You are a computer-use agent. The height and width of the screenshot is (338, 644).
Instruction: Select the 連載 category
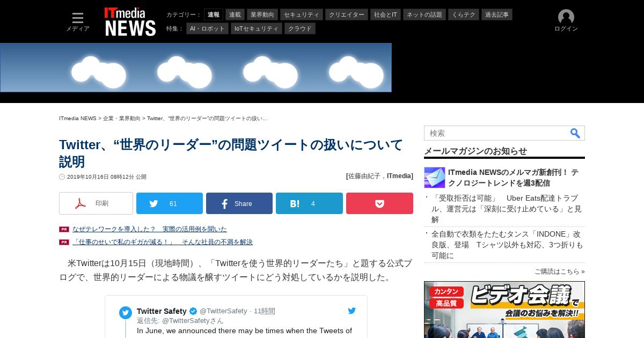(235, 14)
